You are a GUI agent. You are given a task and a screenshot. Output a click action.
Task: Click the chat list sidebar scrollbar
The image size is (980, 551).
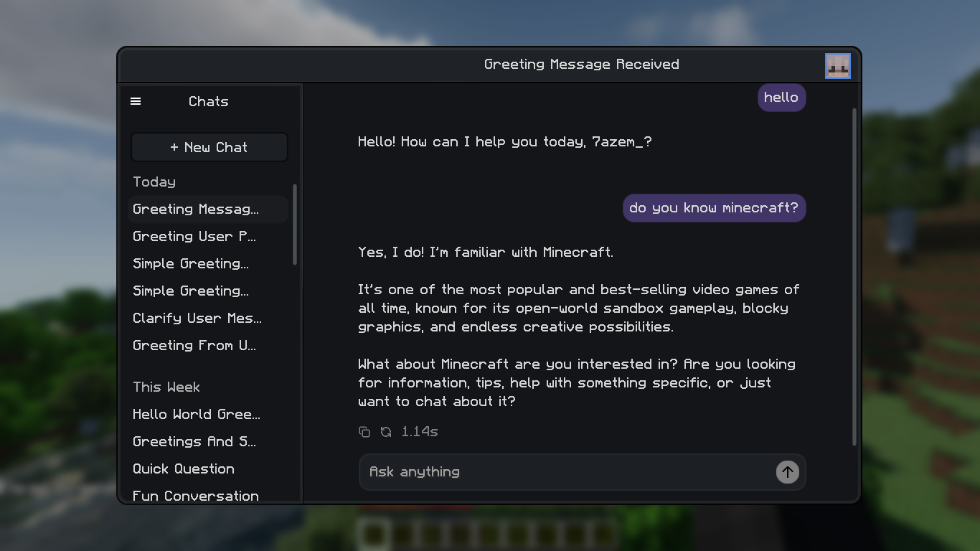pyautogui.click(x=295, y=225)
